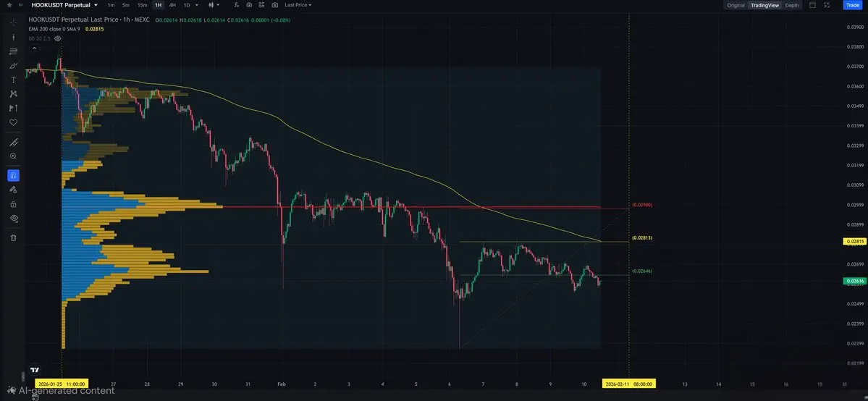This screenshot has height=401, width=868.
Task: Switch chart layout with window icon
Action: 813,5
